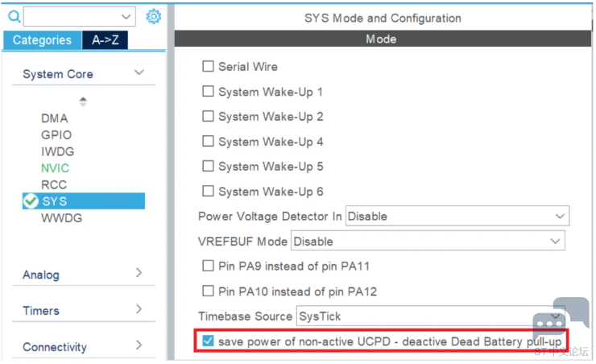Image resolution: width=596 pixels, height=364 pixels.
Task: Click the green checkmark beside SYS
Action: tap(31, 201)
